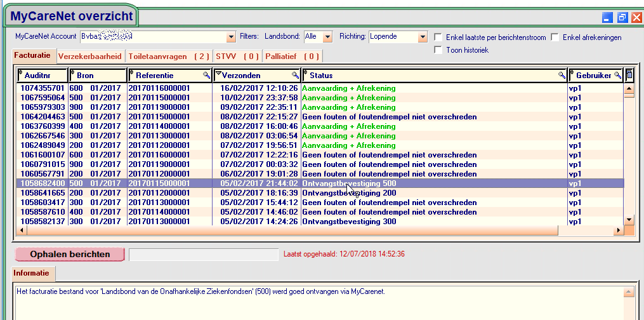Image resolution: width=644 pixels, height=320 pixels.
Task: Click the sort arrow icon in Verzonden header
Action: 218,75
